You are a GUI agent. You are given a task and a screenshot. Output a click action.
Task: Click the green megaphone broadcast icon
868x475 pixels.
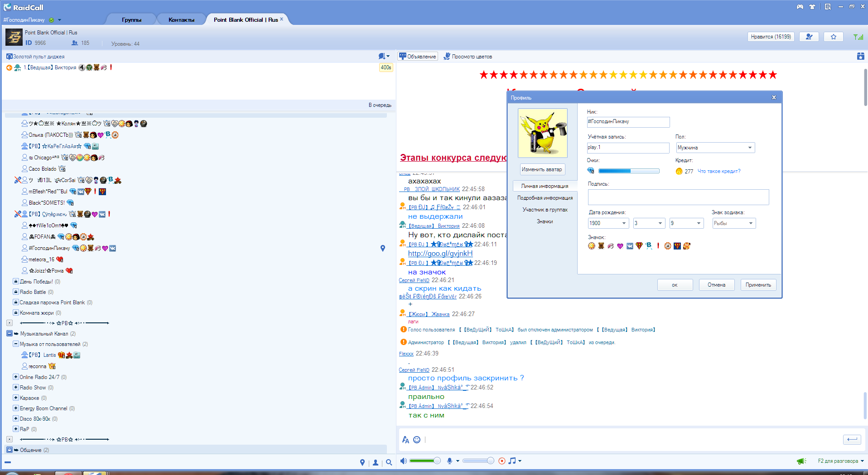pos(801,461)
